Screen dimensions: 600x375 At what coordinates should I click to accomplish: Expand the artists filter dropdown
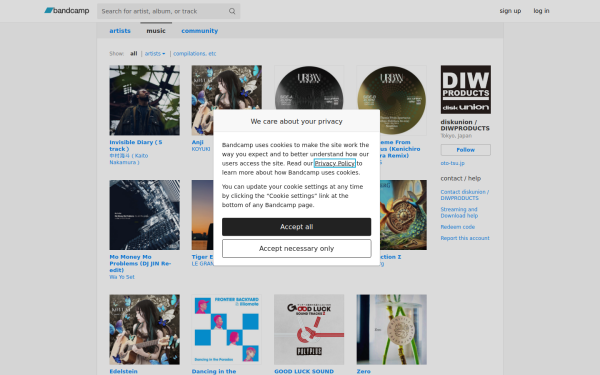click(x=155, y=54)
